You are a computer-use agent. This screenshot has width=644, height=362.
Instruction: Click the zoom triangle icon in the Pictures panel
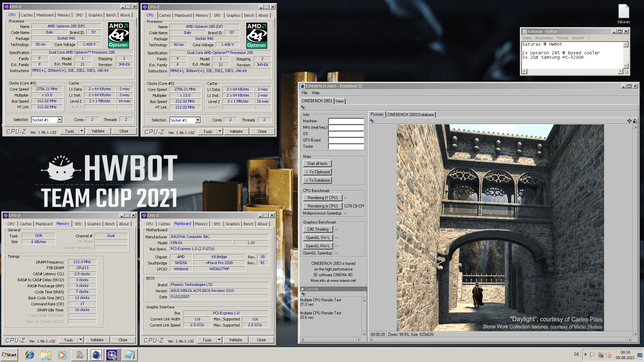(635, 121)
